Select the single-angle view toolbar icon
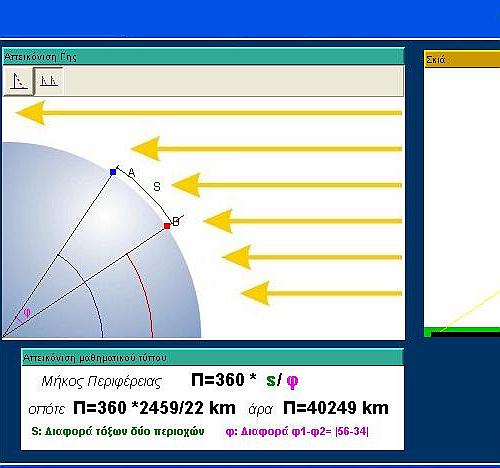The height and width of the screenshot is (468, 500). (18, 81)
